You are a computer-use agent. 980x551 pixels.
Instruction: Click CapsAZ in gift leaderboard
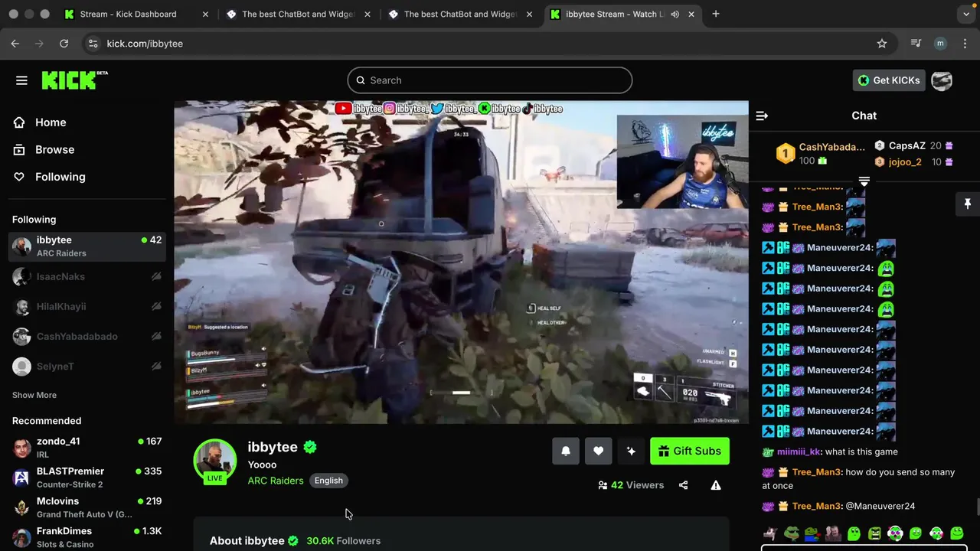906,145
